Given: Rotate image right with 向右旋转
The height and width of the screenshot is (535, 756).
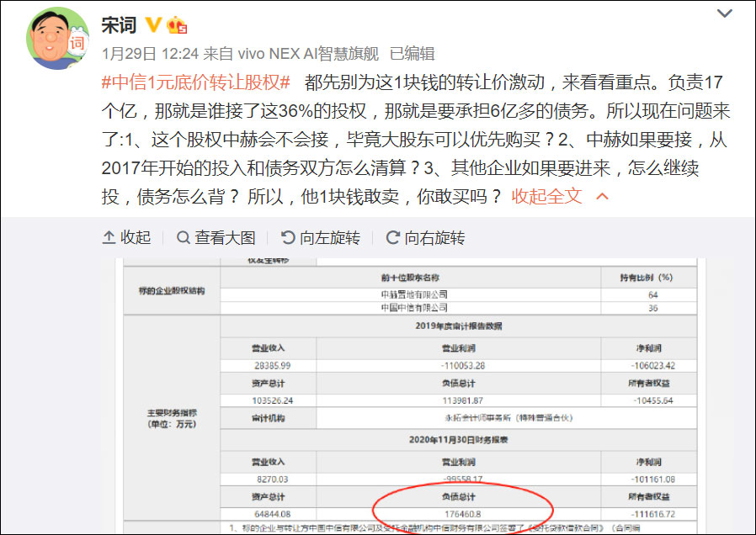Looking at the screenshot, I should [x=425, y=237].
